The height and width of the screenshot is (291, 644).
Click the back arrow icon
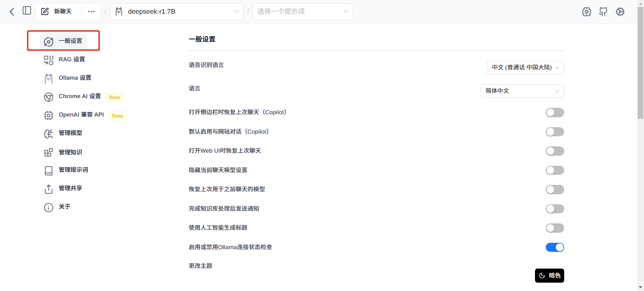12,12
